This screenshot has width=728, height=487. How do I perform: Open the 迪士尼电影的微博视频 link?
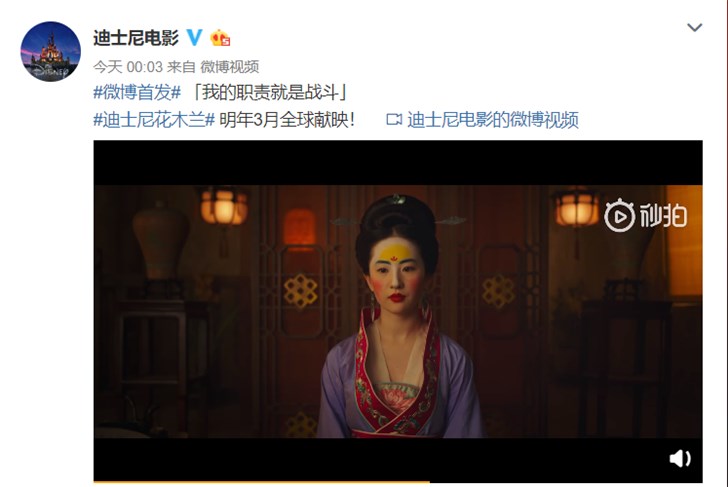(x=493, y=120)
